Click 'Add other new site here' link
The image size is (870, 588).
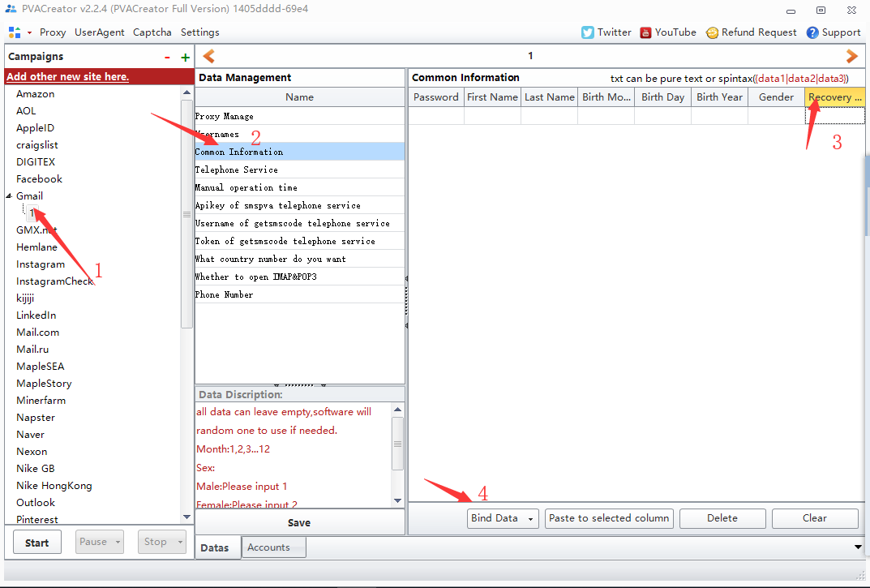(67, 76)
